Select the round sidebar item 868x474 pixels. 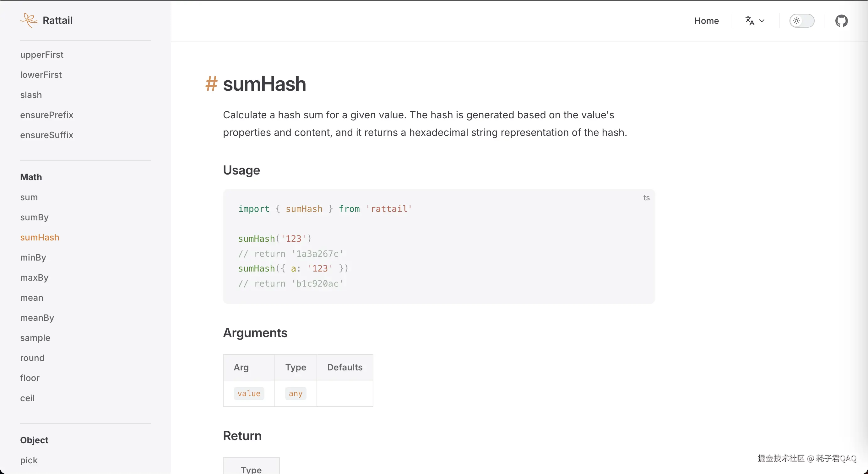pos(32,358)
